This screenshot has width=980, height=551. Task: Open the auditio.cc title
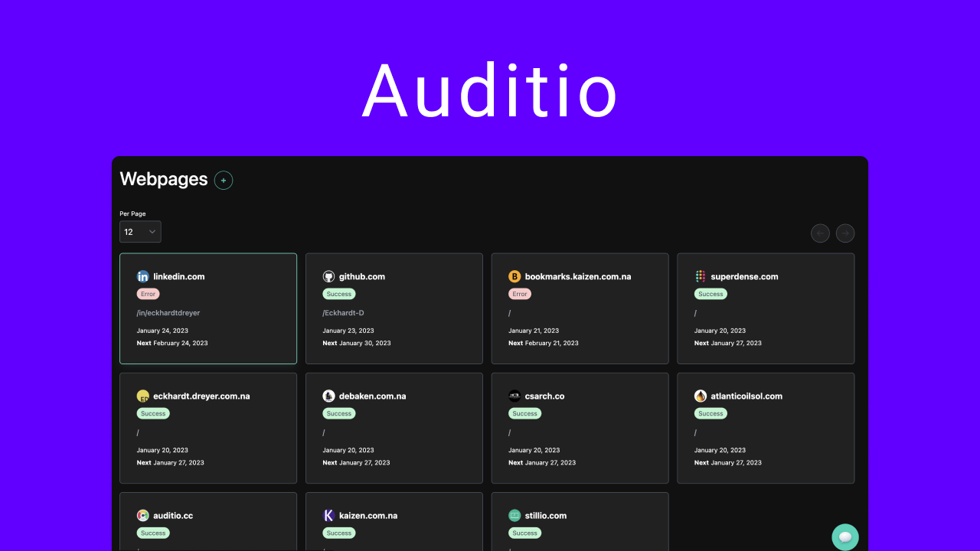click(173, 515)
